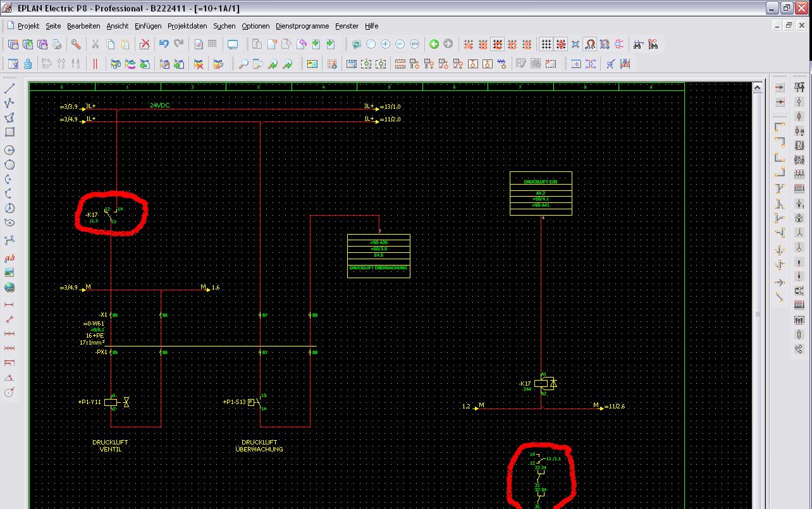
Task: Toggle the grid display button
Action: 546,44
